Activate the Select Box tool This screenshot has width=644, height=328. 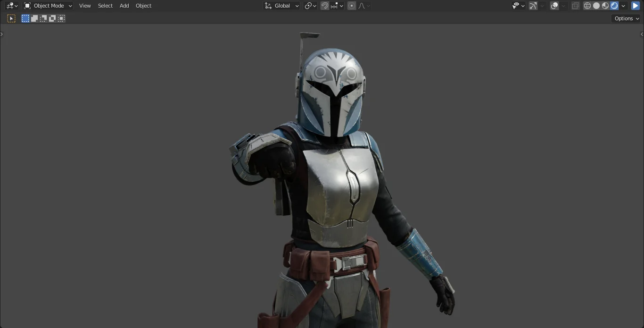pyautogui.click(x=25, y=18)
